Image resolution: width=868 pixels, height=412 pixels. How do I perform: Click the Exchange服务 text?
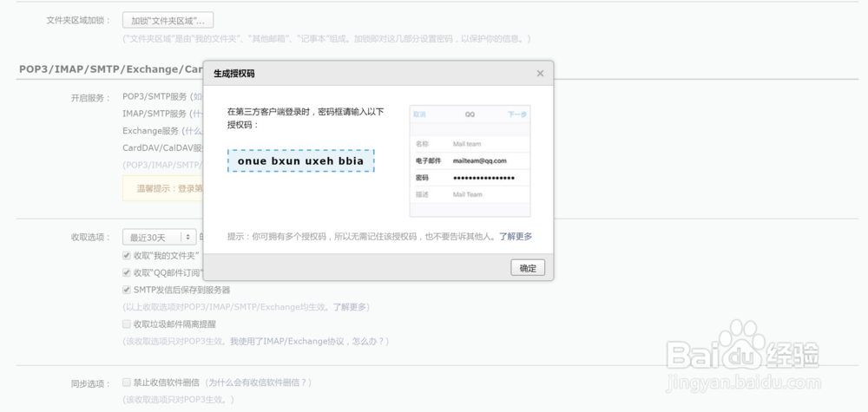pyautogui.click(x=150, y=131)
